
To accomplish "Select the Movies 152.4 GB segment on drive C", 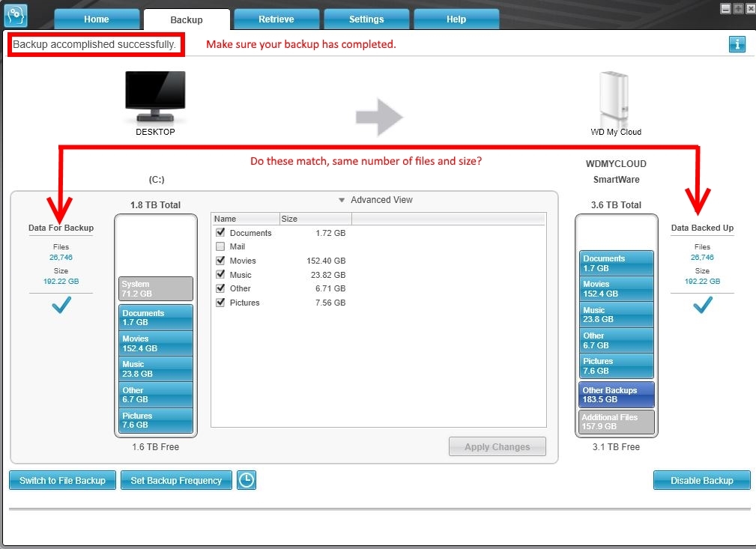I will [155, 342].
